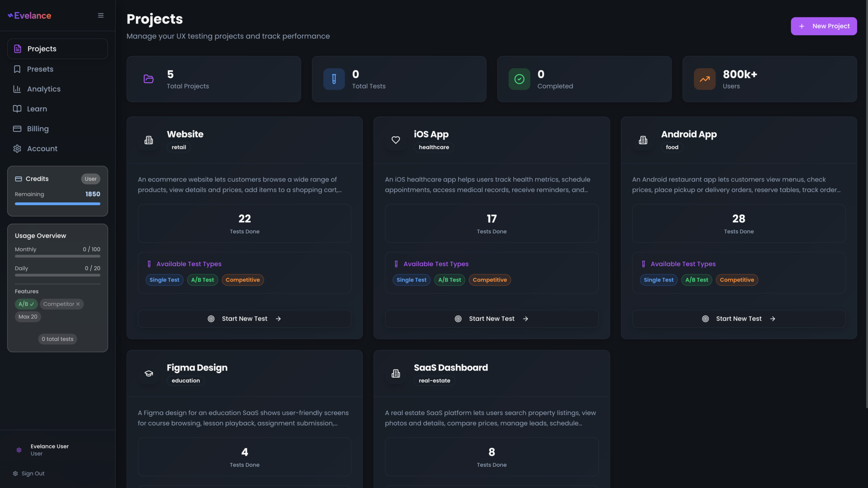
Task: Select the Competitive tag on iOS App
Action: [x=490, y=280]
